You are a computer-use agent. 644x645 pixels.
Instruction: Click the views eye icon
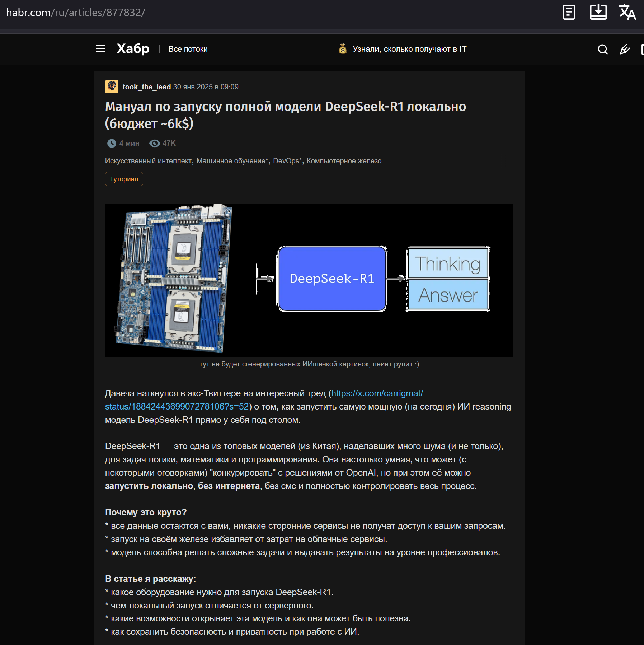(x=155, y=144)
